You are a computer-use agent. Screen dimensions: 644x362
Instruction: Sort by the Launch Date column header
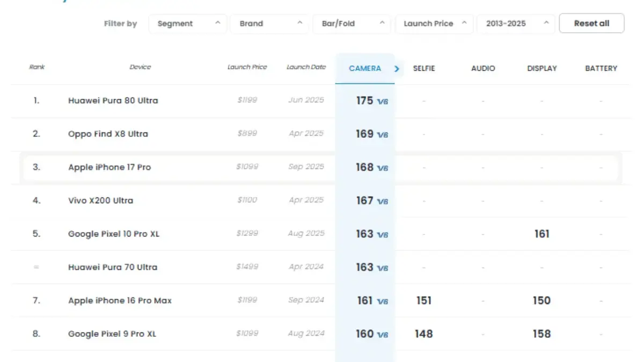[306, 68]
